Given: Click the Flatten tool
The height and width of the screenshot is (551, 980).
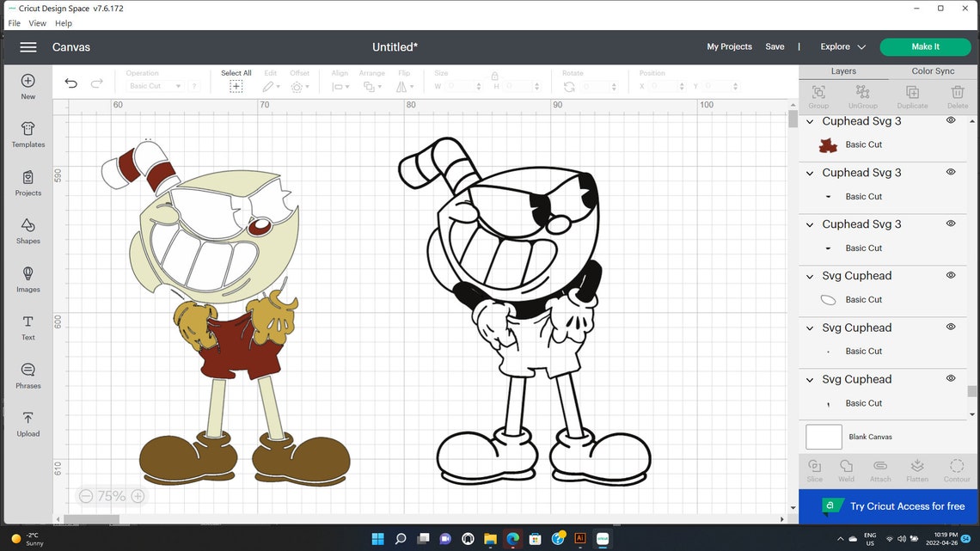Looking at the screenshot, I should pos(916,470).
